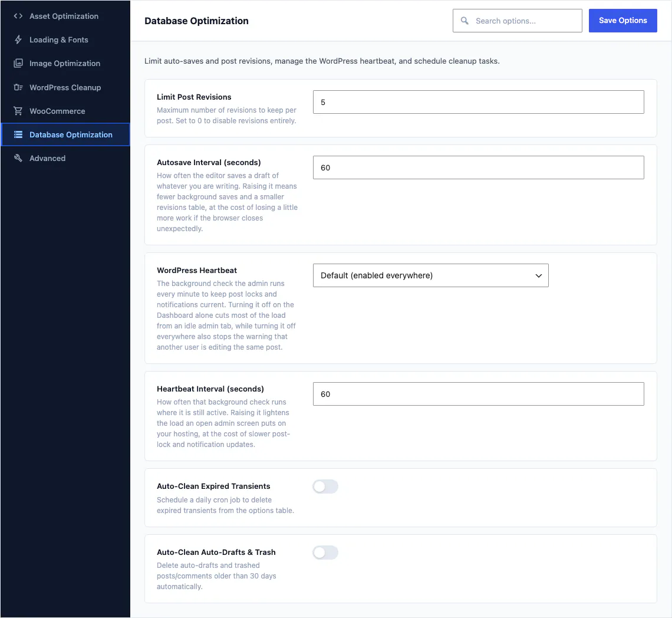The width and height of the screenshot is (672, 618).
Task: Click the text about posts older than 30 days
Action: (x=216, y=576)
